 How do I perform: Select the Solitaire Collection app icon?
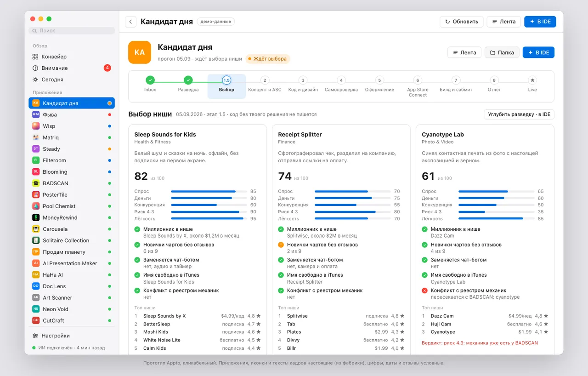(36, 240)
